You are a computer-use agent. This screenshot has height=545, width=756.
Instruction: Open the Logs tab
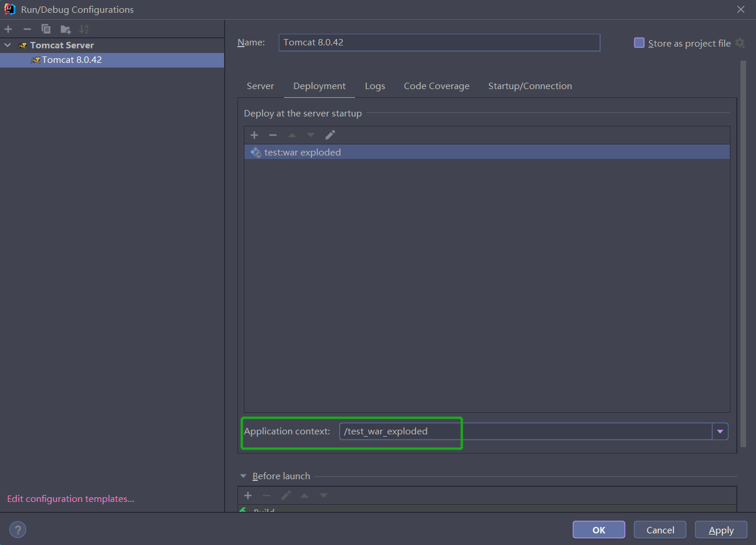coord(375,86)
